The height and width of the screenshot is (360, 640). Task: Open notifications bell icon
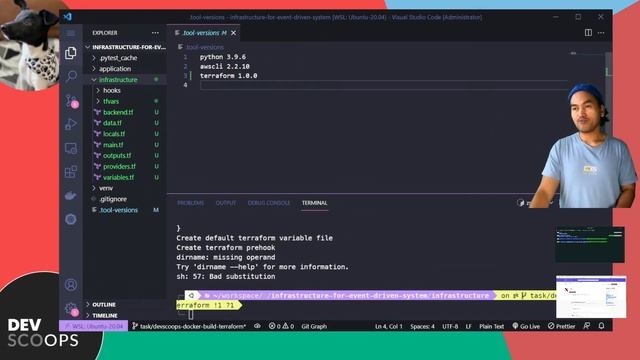point(601,326)
